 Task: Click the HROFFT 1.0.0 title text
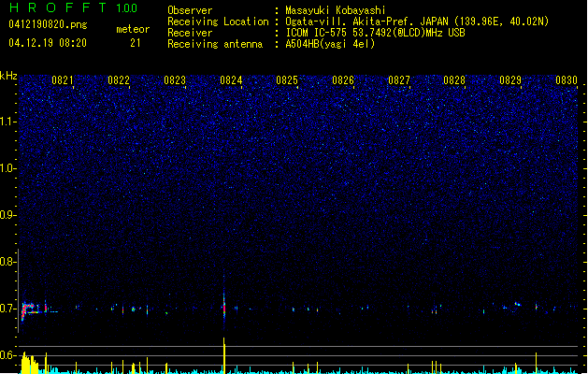(74, 7)
